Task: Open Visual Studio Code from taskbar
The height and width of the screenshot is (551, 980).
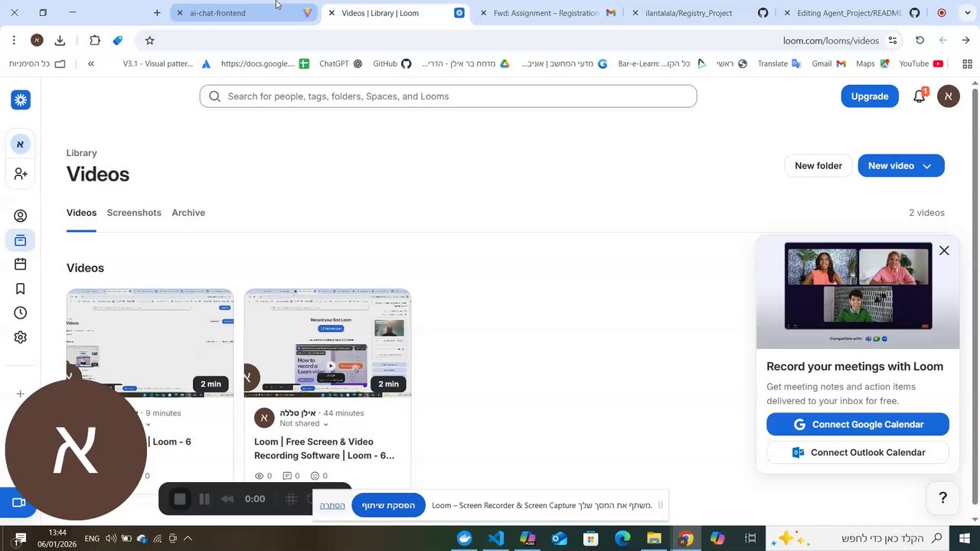Action: 496,539
